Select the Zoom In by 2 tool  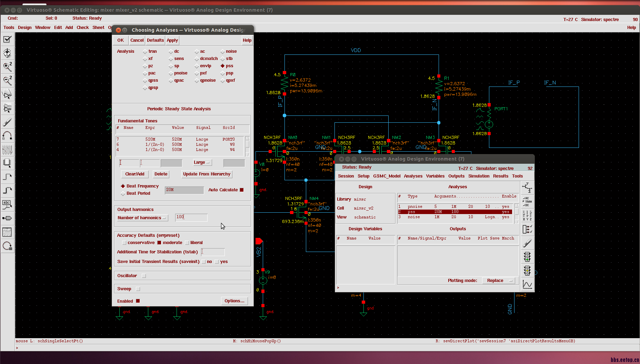point(7,67)
